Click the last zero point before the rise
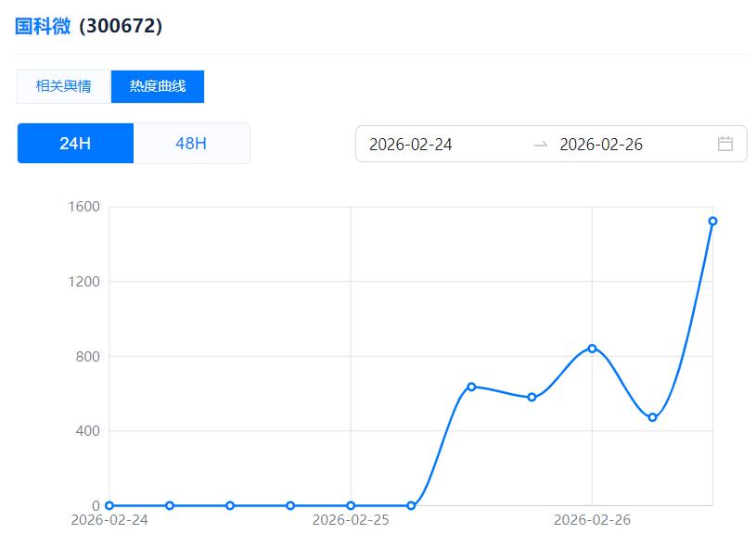Screen dimensions: 756x534 tap(411, 505)
